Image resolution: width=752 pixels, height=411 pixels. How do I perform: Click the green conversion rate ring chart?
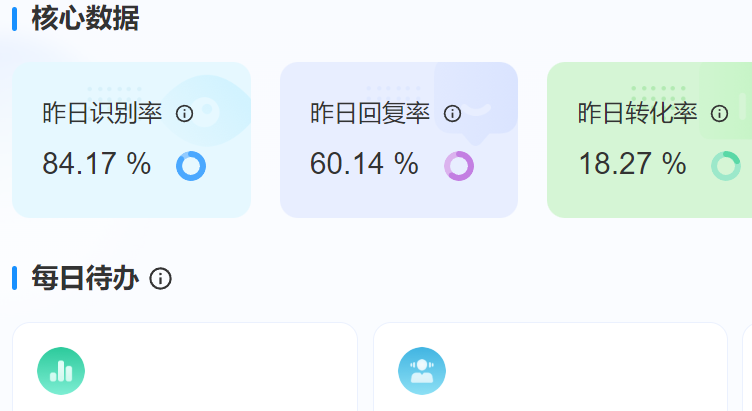726,165
